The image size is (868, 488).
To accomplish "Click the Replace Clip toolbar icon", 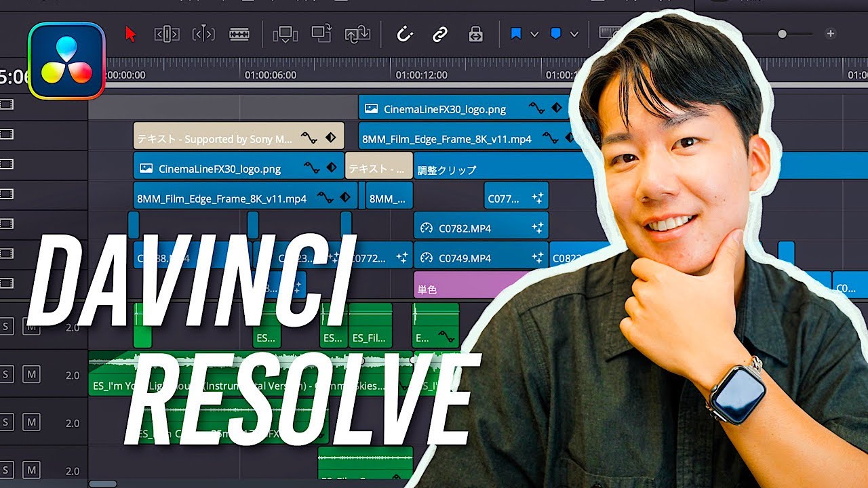I will (x=357, y=34).
